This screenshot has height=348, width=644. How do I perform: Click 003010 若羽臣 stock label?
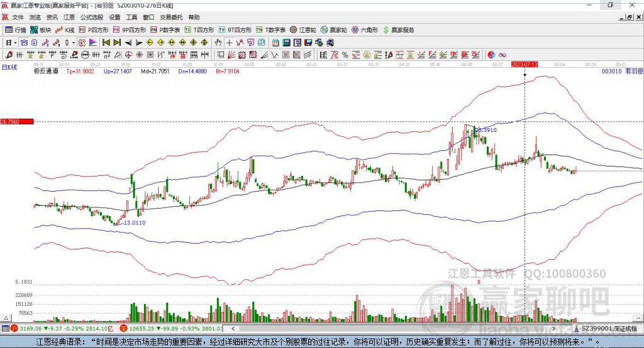pos(622,72)
